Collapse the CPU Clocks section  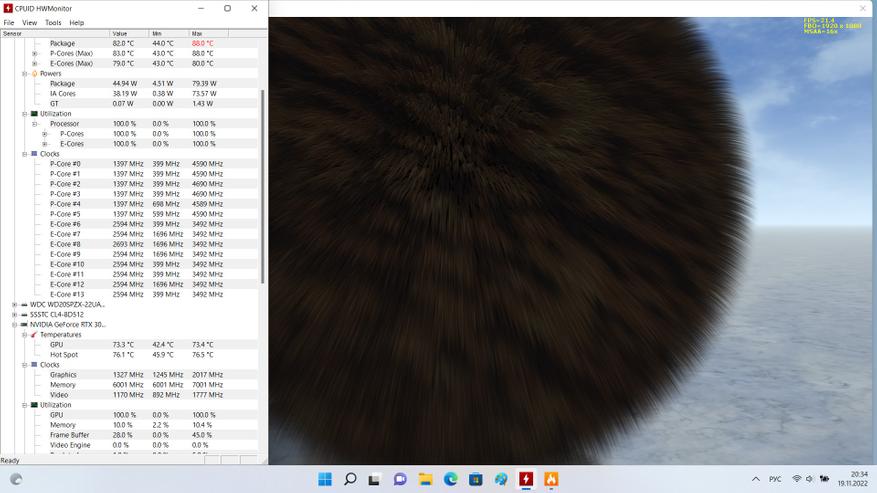coord(25,154)
